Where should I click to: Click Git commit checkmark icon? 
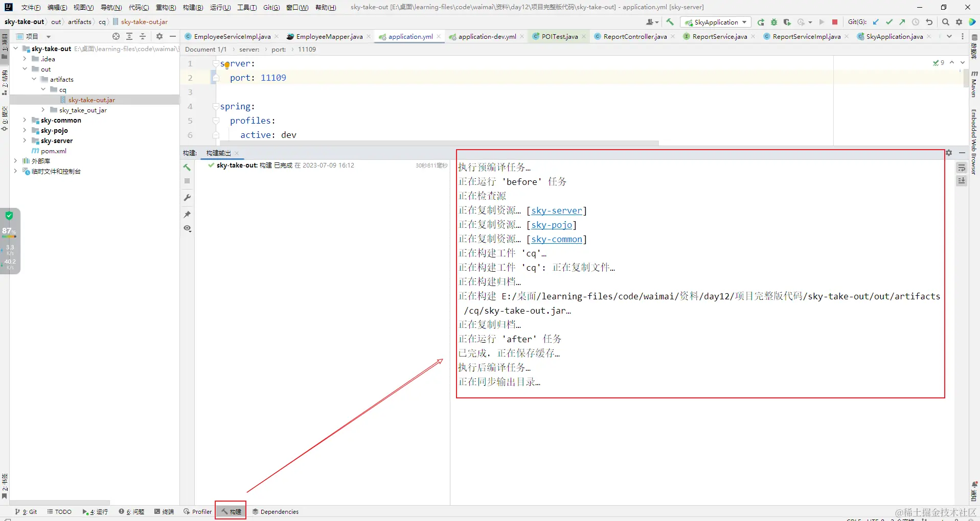pos(889,22)
